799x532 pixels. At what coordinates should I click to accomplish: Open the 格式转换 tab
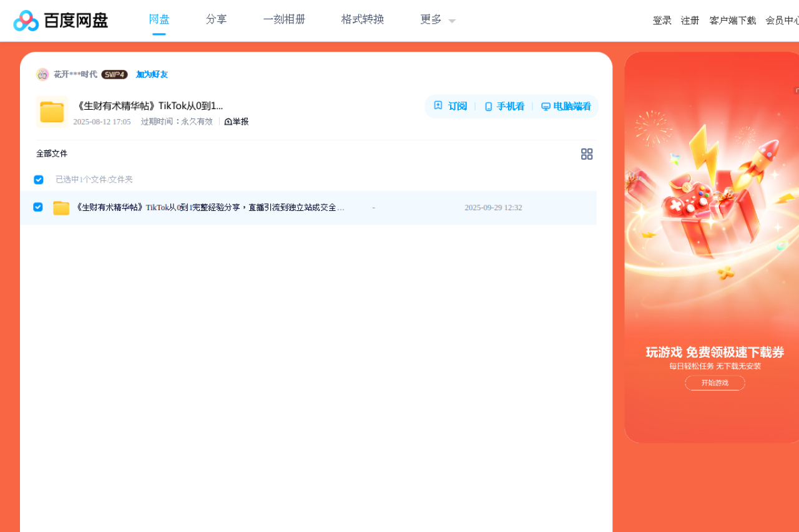pos(362,19)
